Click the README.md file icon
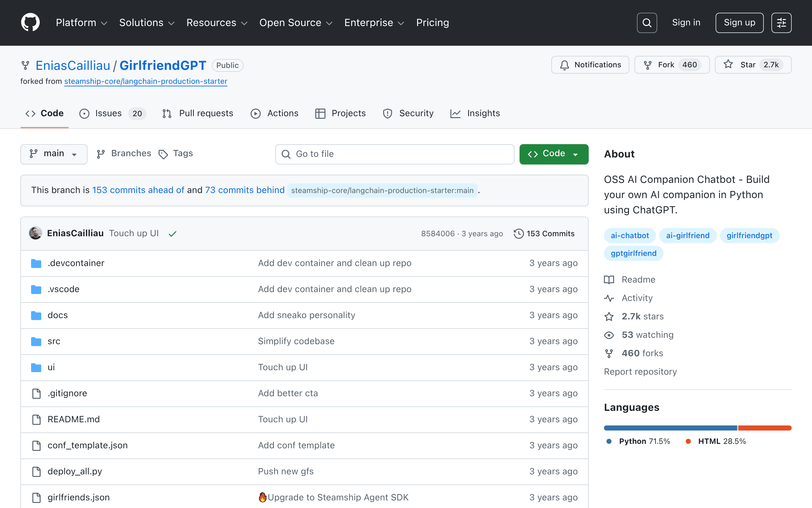This screenshot has width=812, height=508. [36, 420]
